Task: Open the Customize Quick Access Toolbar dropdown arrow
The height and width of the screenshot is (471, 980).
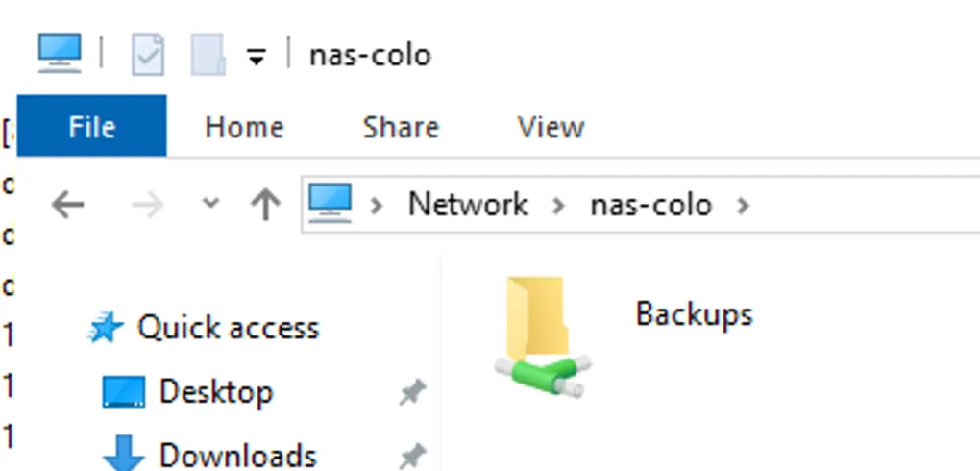Action: coord(257,58)
